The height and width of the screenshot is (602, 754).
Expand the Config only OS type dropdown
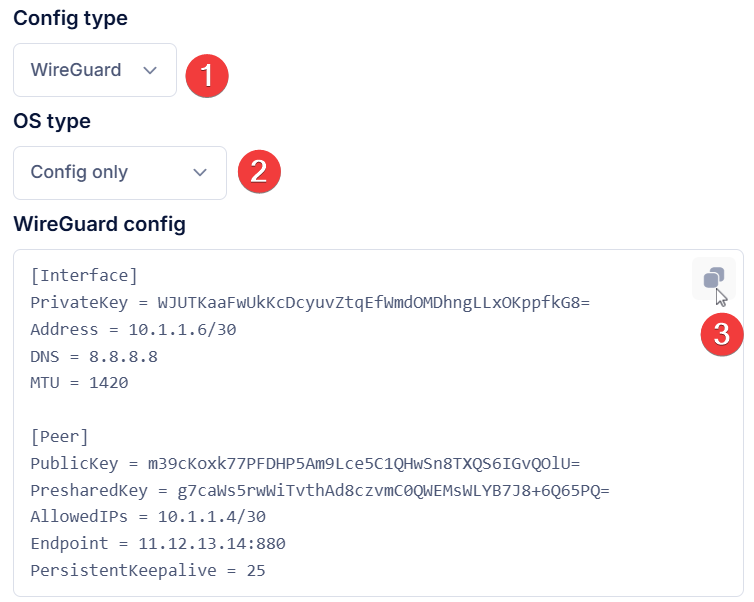120,173
